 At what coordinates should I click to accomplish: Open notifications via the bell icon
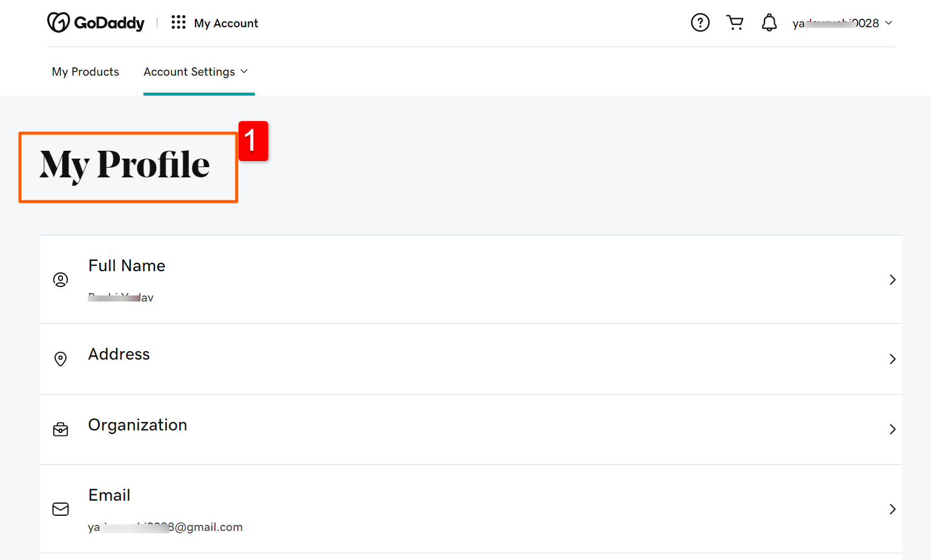(769, 22)
